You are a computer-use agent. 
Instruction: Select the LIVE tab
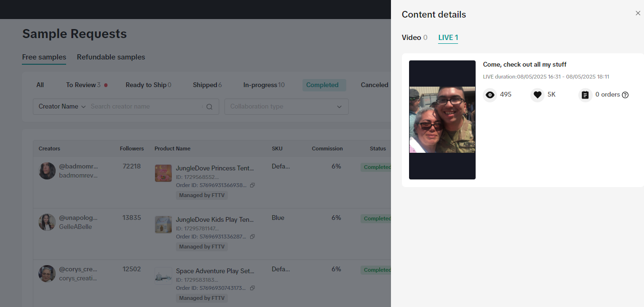(x=448, y=38)
